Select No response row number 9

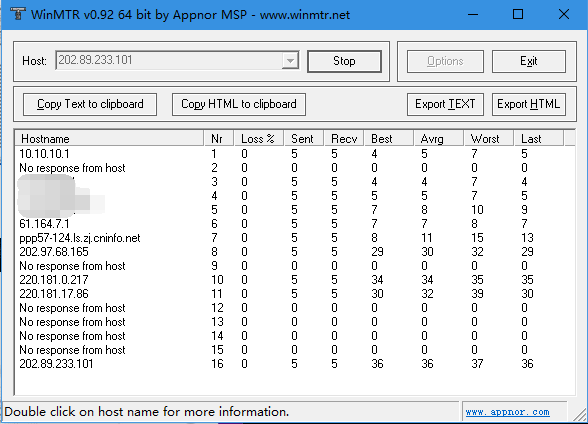click(294, 266)
